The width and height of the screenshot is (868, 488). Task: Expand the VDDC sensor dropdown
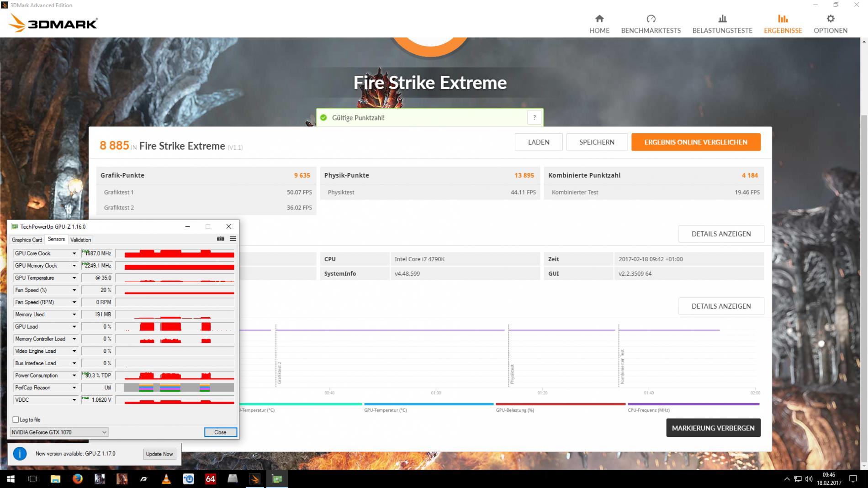click(x=74, y=400)
